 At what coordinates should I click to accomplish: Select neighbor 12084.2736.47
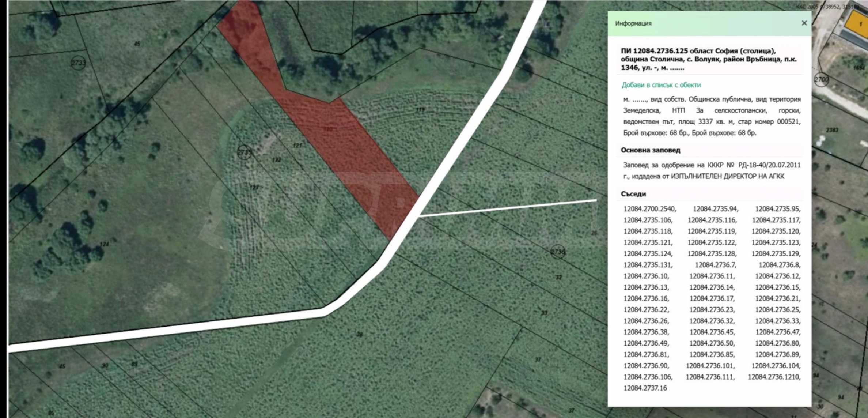[x=778, y=332]
